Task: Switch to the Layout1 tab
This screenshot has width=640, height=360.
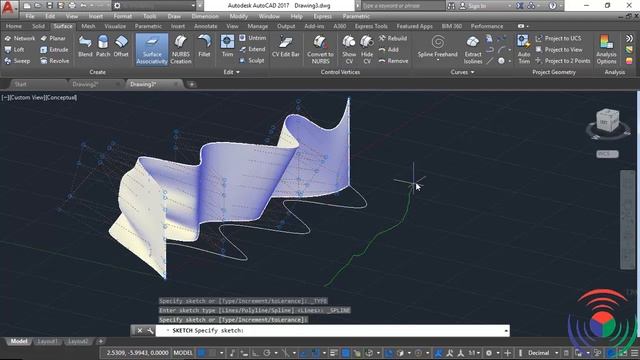Action: (47, 341)
